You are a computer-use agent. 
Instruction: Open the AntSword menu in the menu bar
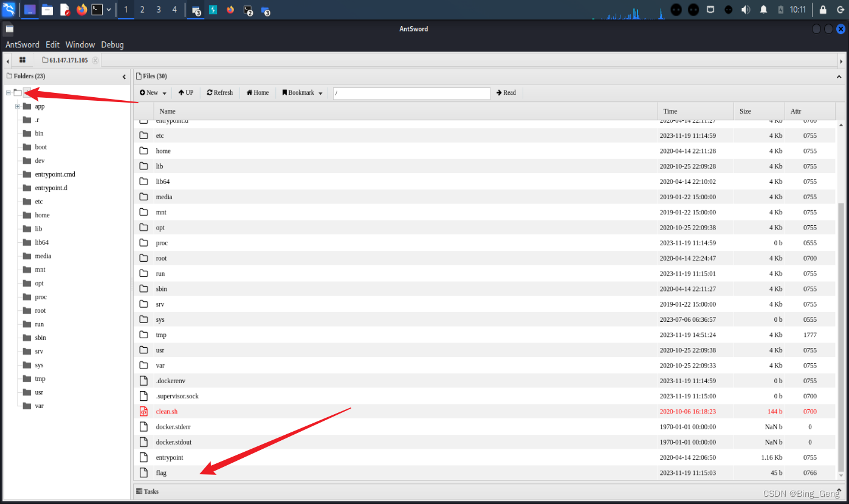pyautogui.click(x=22, y=44)
